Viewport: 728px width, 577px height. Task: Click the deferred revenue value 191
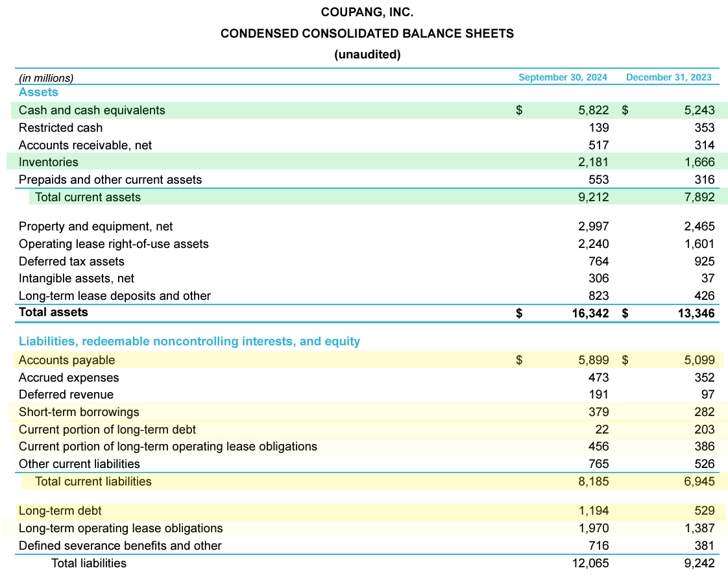pos(598,395)
